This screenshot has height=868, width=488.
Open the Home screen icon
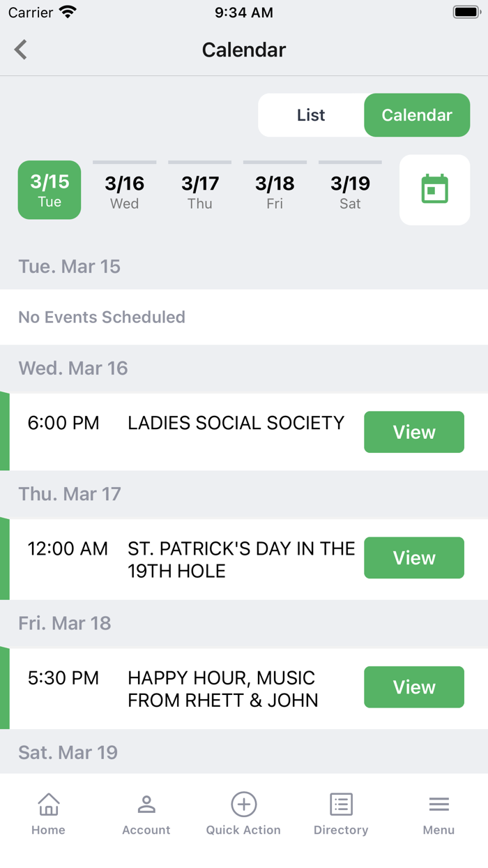click(x=48, y=811)
